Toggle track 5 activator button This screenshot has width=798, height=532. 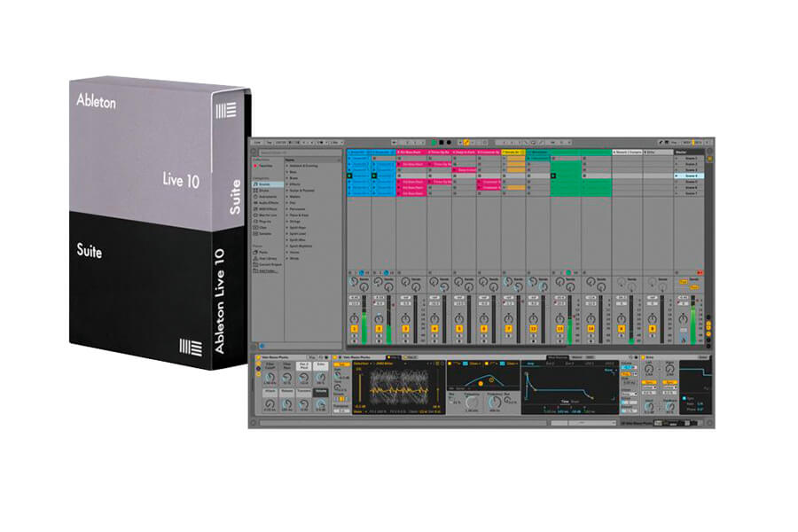[x=459, y=328]
